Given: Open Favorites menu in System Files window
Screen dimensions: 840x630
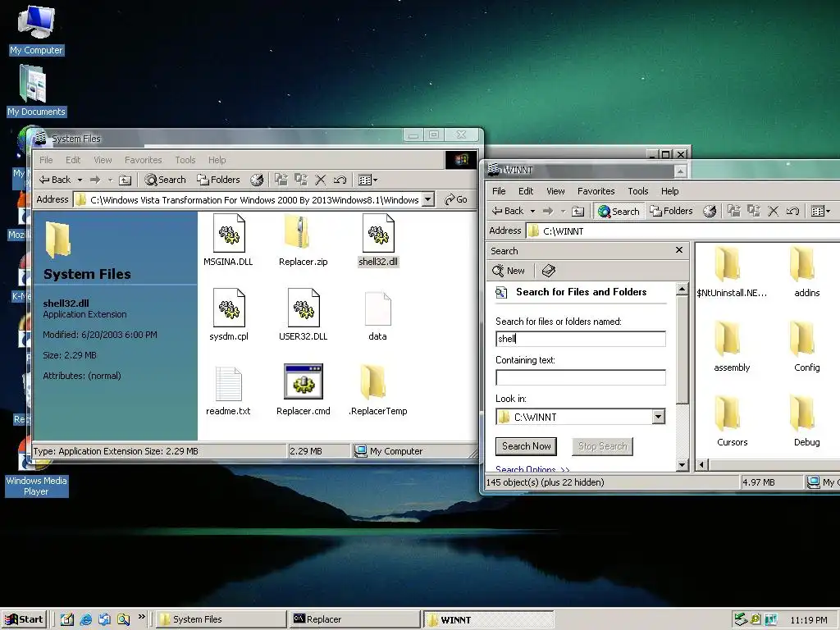Looking at the screenshot, I should click(x=143, y=160).
